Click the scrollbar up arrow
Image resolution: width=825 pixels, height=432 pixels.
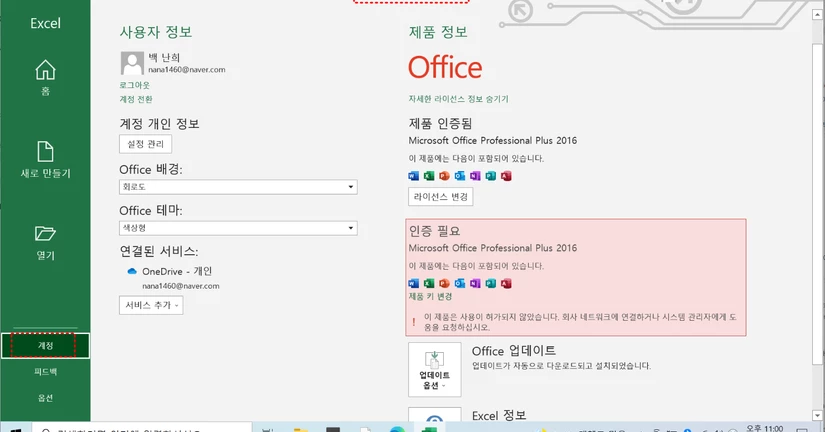pyautogui.click(x=817, y=15)
